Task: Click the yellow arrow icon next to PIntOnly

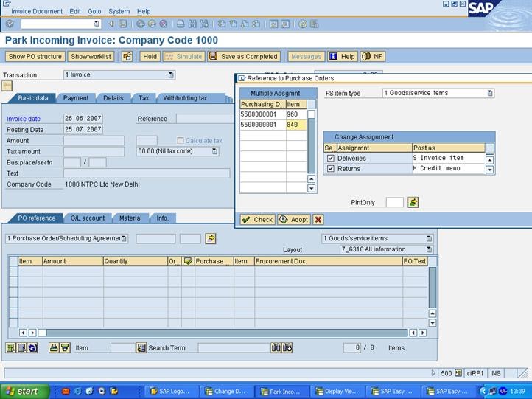Action: click(x=413, y=202)
